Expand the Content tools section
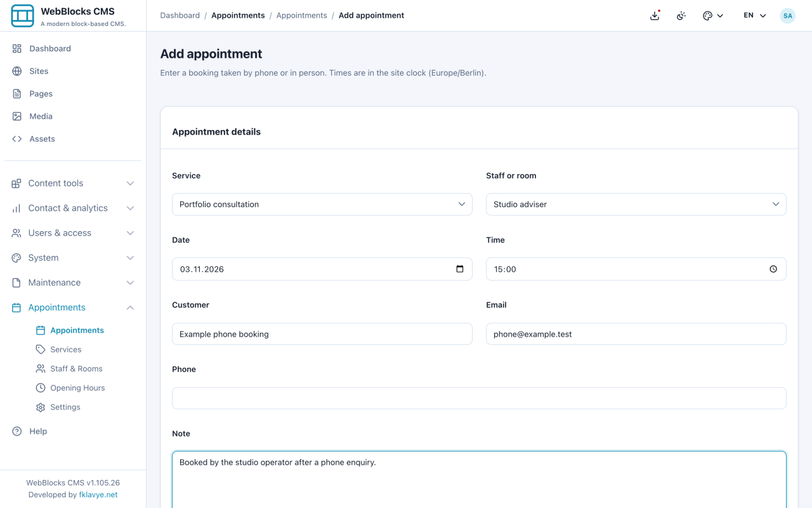This screenshot has width=812, height=508. tap(73, 183)
